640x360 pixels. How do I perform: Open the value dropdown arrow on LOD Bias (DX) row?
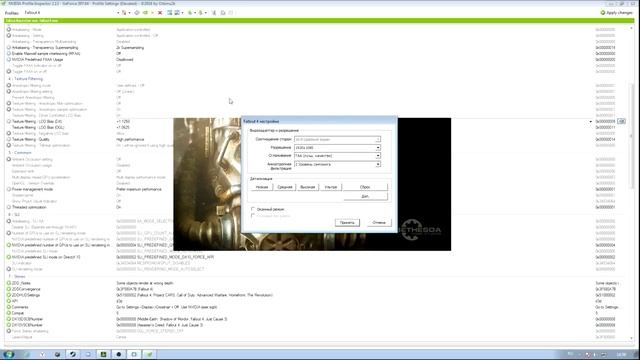[x=590, y=122]
